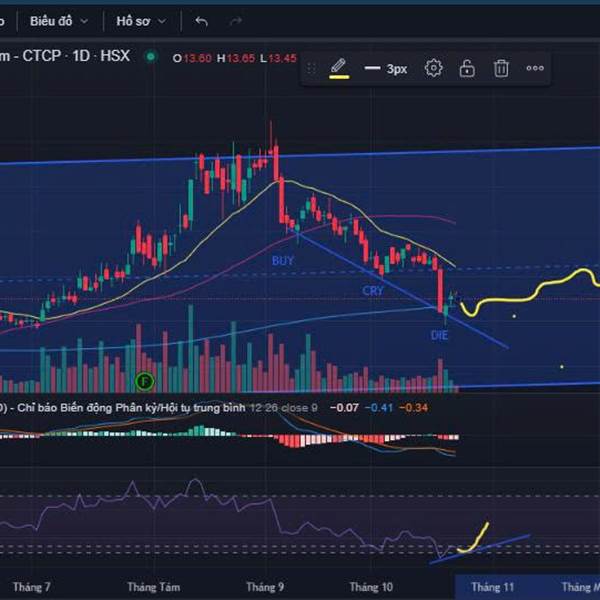
Task: Click the MACD indicator title text
Action: (x=123, y=408)
